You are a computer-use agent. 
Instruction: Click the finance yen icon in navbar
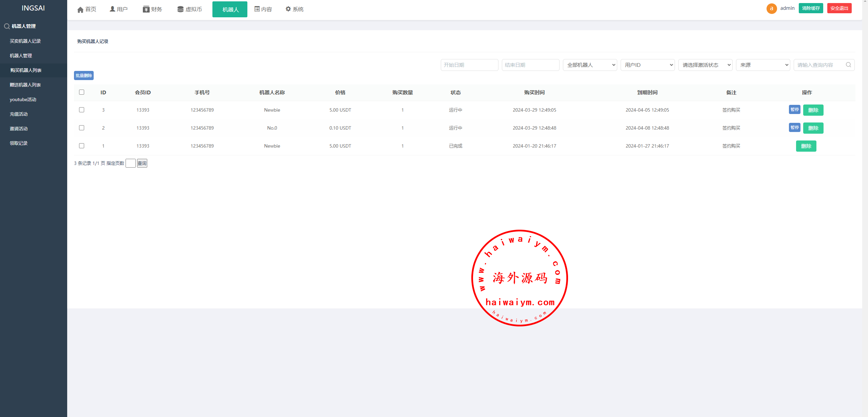146,9
